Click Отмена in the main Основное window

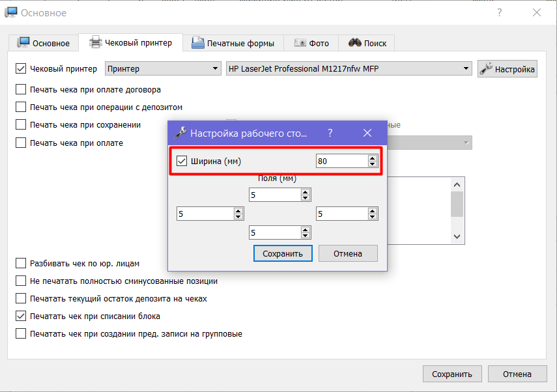click(517, 374)
